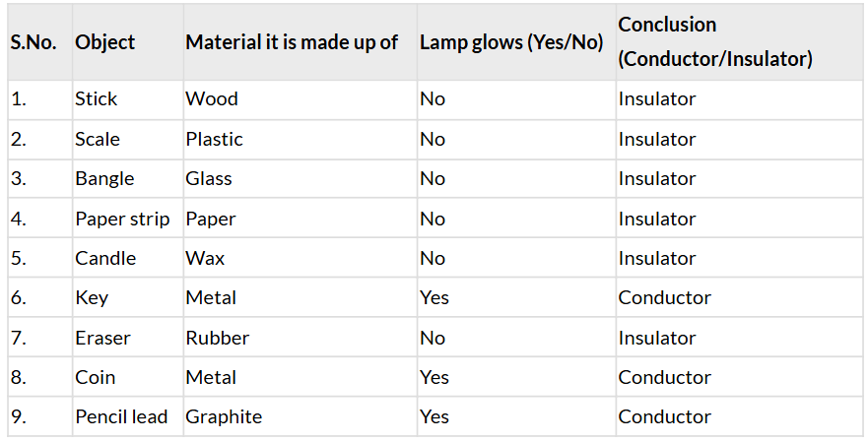
Task: Select the 'Wax' material cell
Action: tap(205, 258)
